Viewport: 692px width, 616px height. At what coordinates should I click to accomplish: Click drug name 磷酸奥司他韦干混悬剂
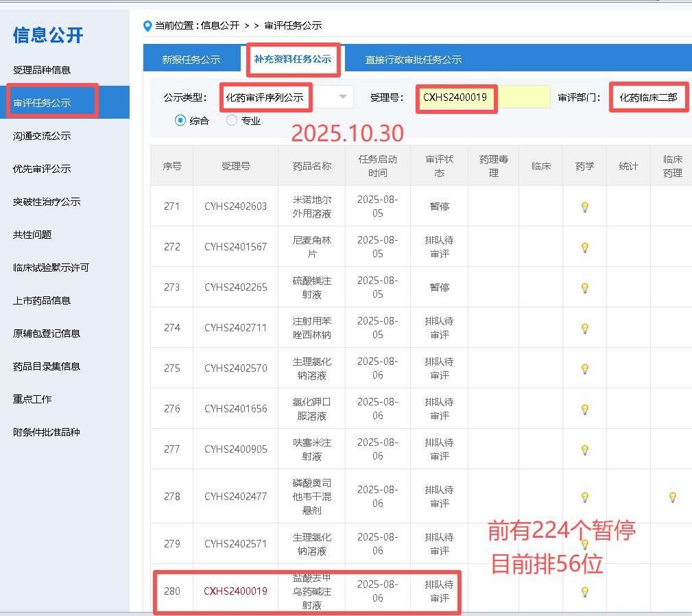(x=312, y=497)
